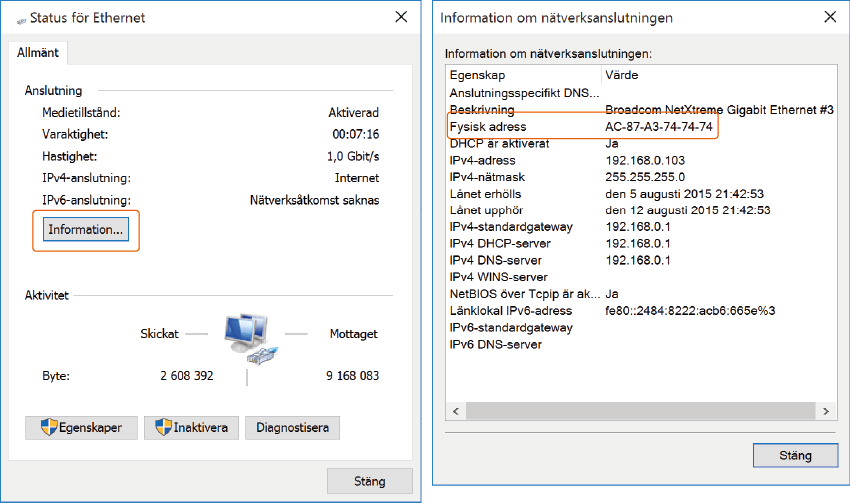Click the Ethernet status title bar icon
Viewport: 850px width, 503px height.
tap(21, 18)
